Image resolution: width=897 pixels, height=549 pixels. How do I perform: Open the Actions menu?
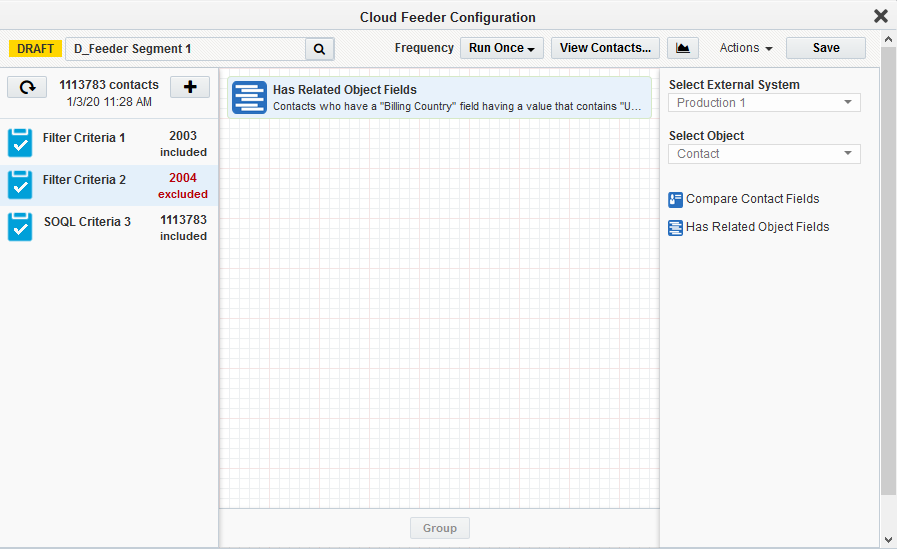coord(746,48)
